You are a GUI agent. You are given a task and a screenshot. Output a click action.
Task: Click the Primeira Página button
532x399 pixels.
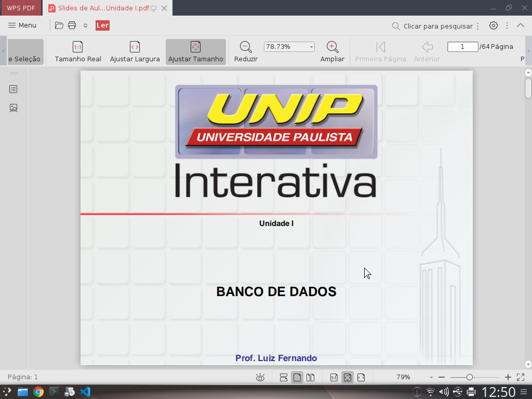click(381, 52)
